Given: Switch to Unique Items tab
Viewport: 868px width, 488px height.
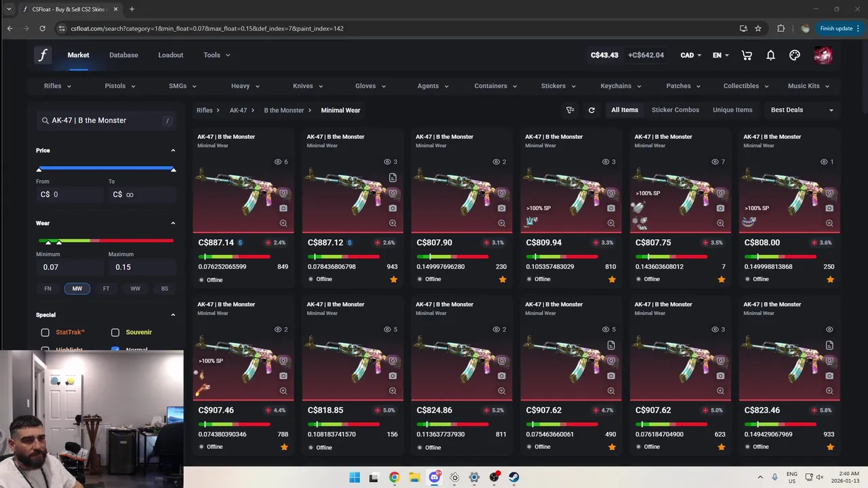Looking at the screenshot, I should [732, 110].
